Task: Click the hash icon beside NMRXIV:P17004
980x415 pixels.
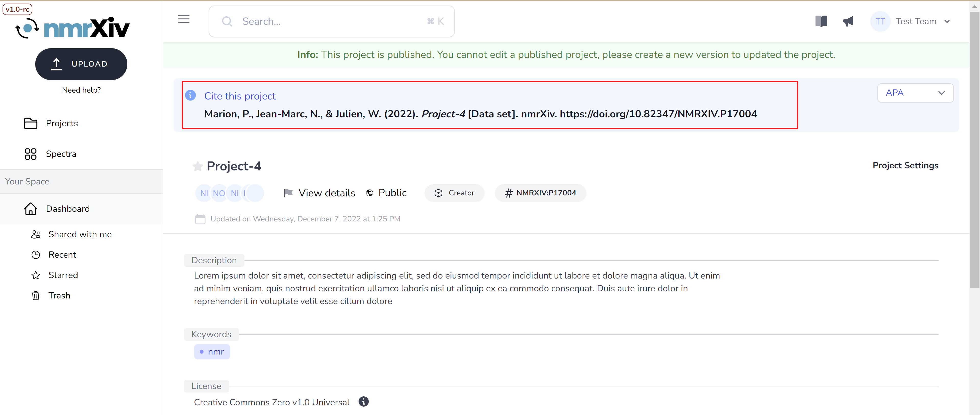Action: (x=509, y=193)
